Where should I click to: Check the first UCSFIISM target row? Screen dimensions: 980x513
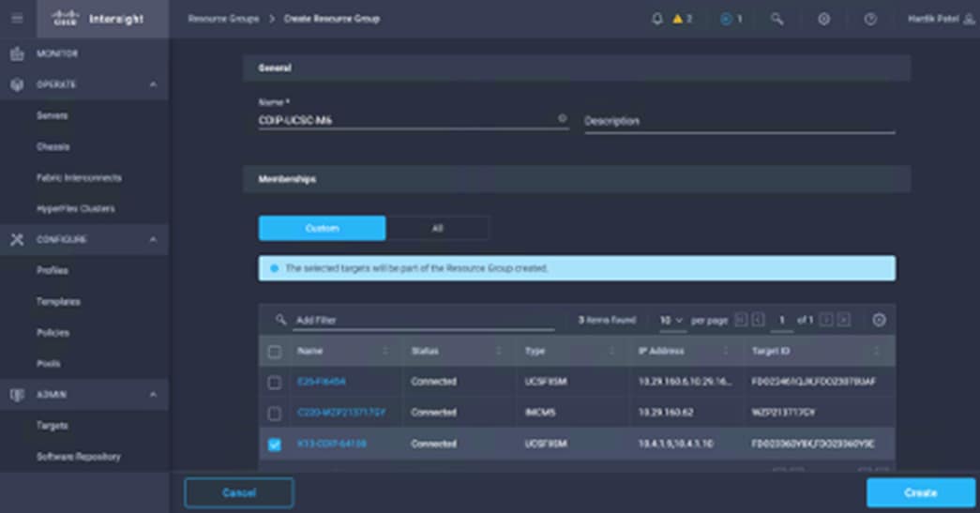click(x=275, y=383)
